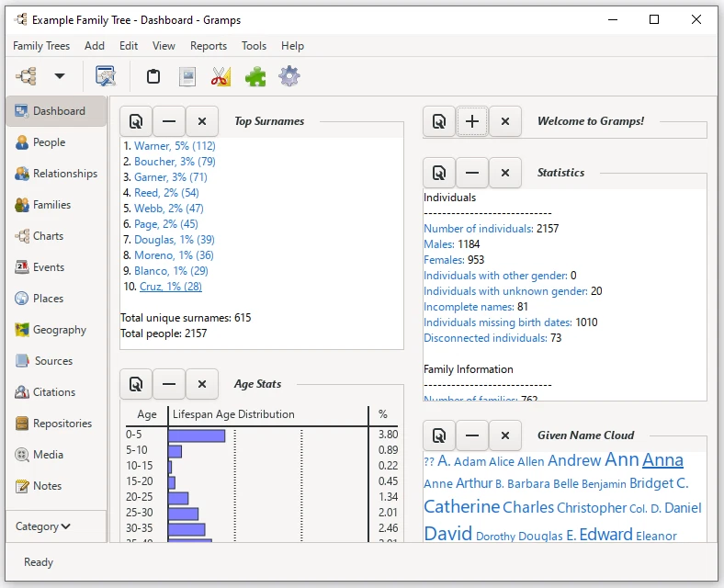The width and height of the screenshot is (724, 588).
Task: Open the Places category
Action: point(56,299)
